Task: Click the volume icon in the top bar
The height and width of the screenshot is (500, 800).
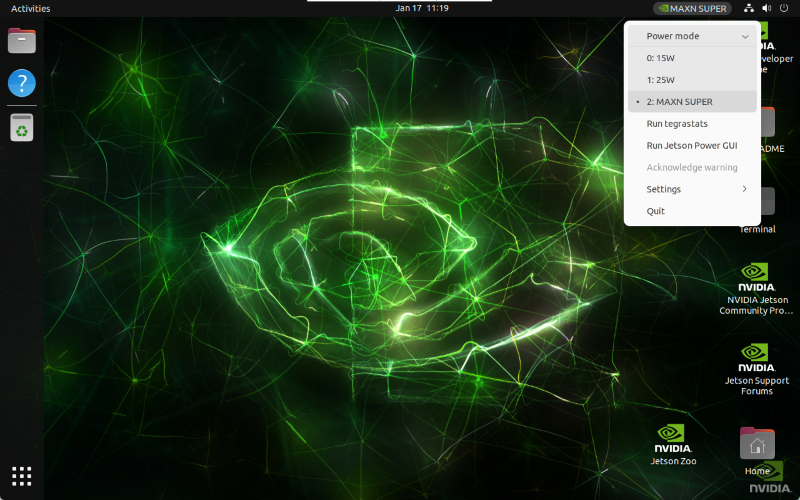Action: click(x=766, y=8)
